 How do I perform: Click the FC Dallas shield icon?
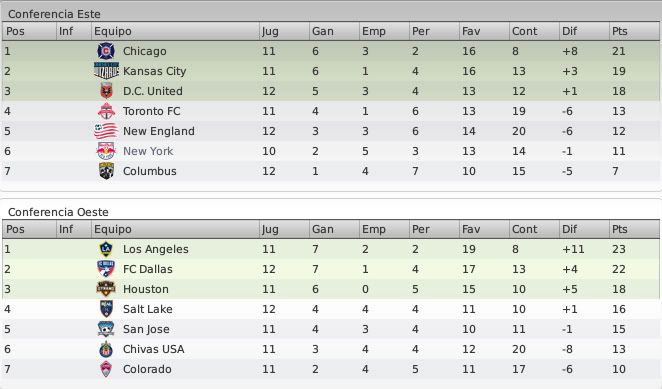(106, 269)
